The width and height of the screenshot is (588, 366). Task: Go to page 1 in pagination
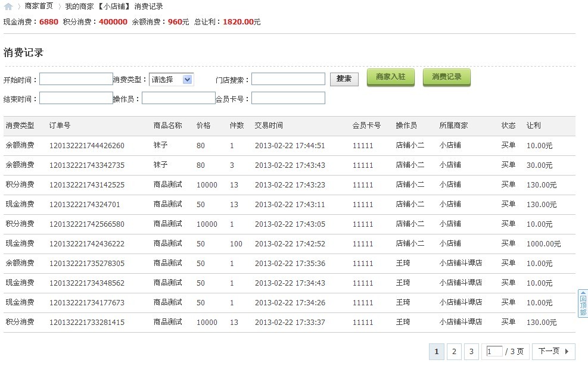point(437,351)
